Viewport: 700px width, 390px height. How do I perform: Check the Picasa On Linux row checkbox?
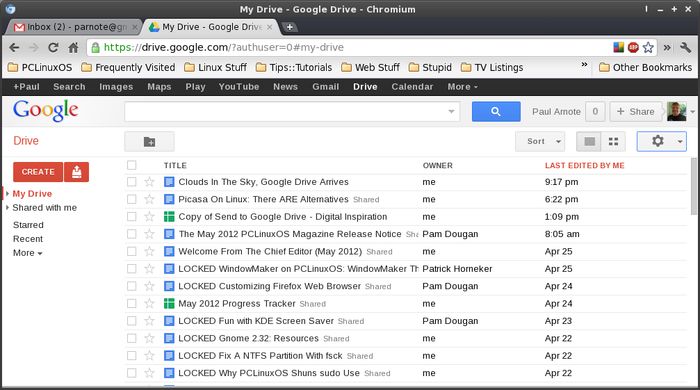tap(131, 199)
